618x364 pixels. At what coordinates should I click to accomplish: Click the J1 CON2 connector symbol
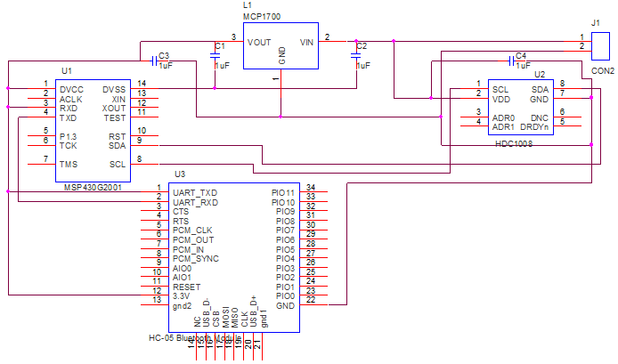coord(600,45)
